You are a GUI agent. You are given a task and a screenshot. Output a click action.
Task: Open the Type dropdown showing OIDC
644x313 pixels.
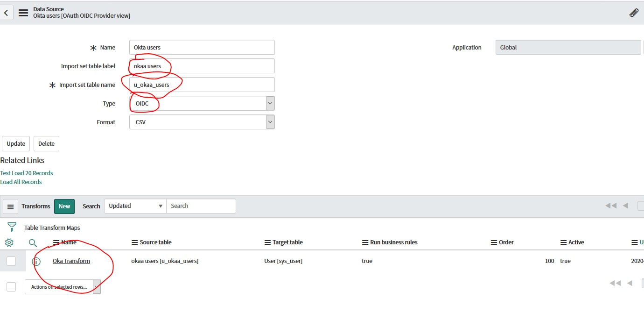(269, 103)
